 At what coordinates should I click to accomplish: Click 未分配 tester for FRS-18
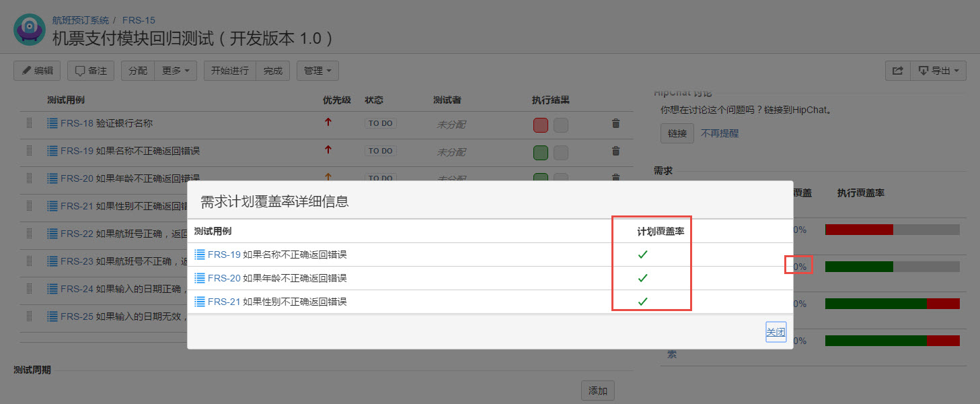[x=451, y=125]
